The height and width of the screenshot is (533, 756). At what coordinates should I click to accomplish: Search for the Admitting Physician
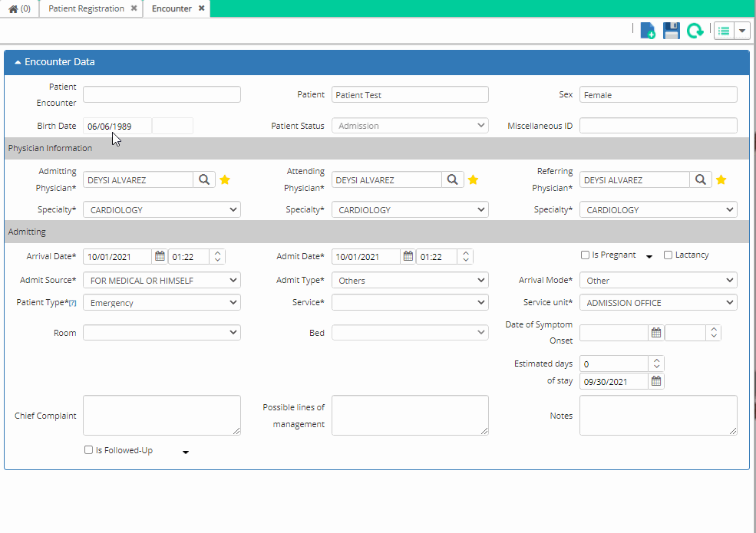(204, 179)
